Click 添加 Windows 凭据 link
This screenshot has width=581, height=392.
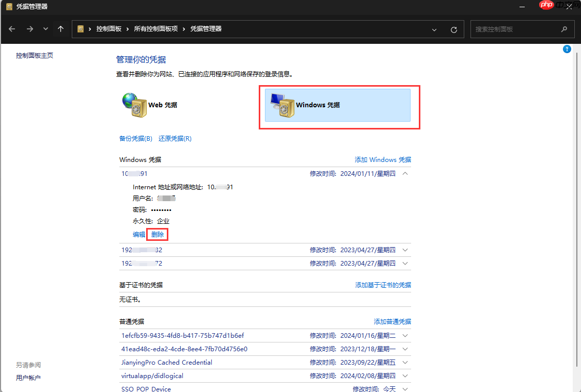click(x=383, y=159)
